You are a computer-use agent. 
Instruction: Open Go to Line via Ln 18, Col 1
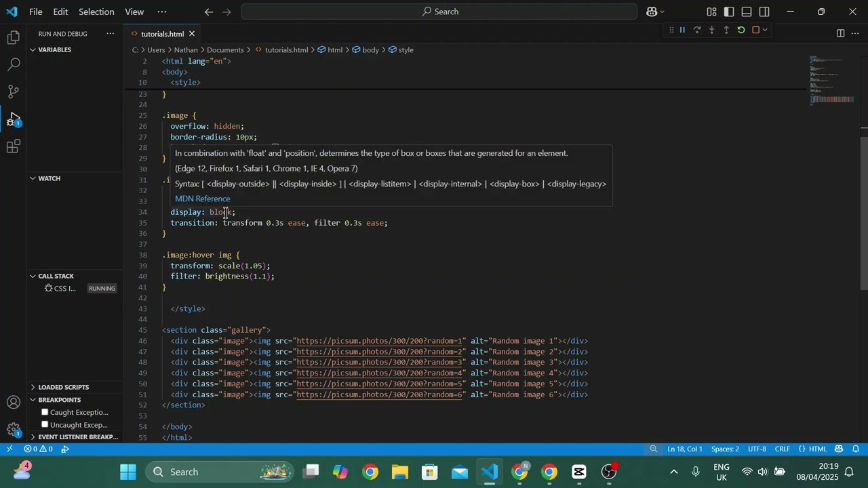685,449
